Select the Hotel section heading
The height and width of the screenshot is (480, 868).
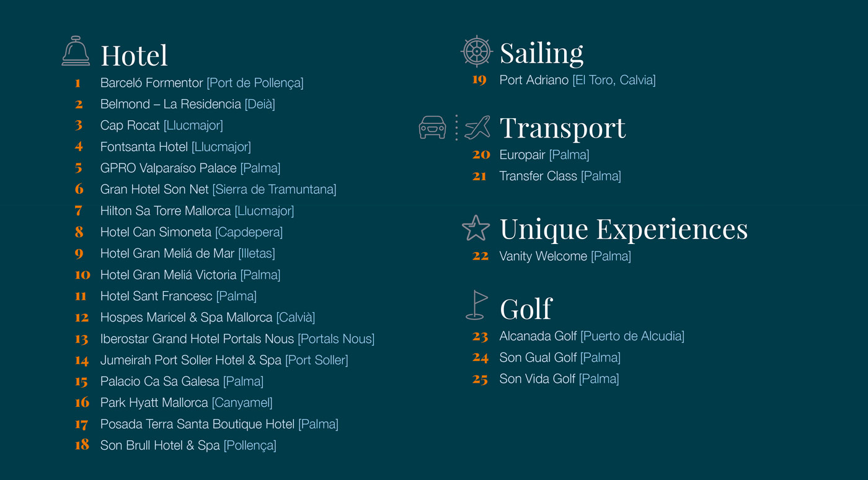point(134,55)
